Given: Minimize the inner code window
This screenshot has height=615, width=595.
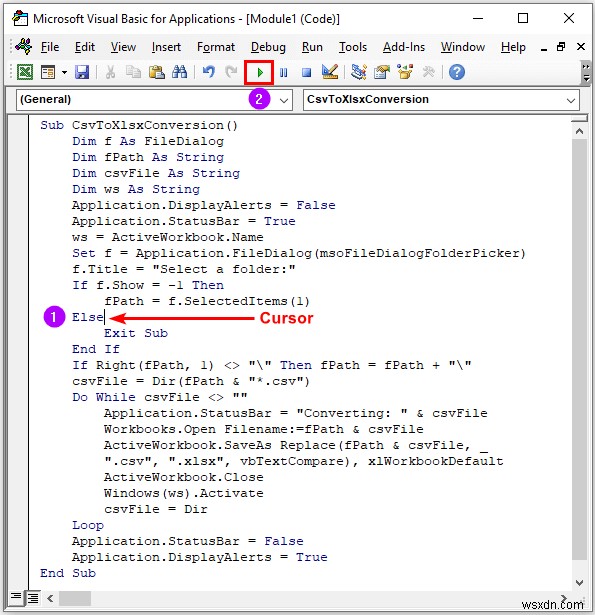Looking at the screenshot, I should (544, 48).
